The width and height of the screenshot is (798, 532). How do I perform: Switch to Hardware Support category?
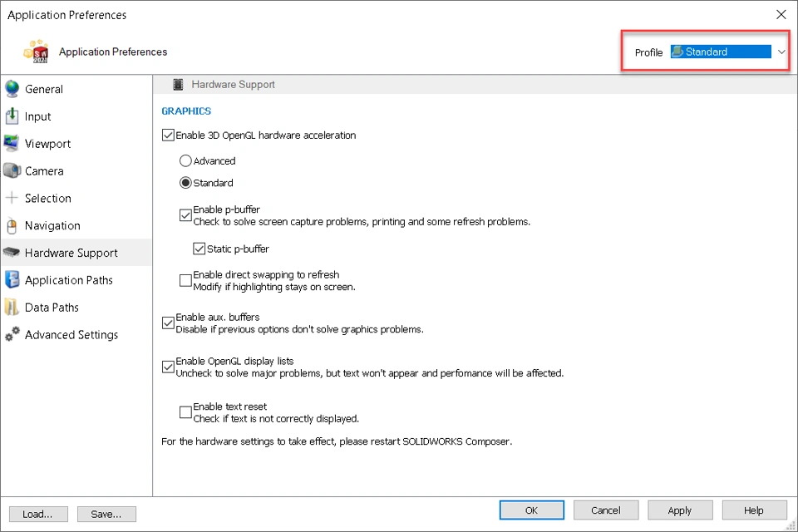(x=71, y=253)
